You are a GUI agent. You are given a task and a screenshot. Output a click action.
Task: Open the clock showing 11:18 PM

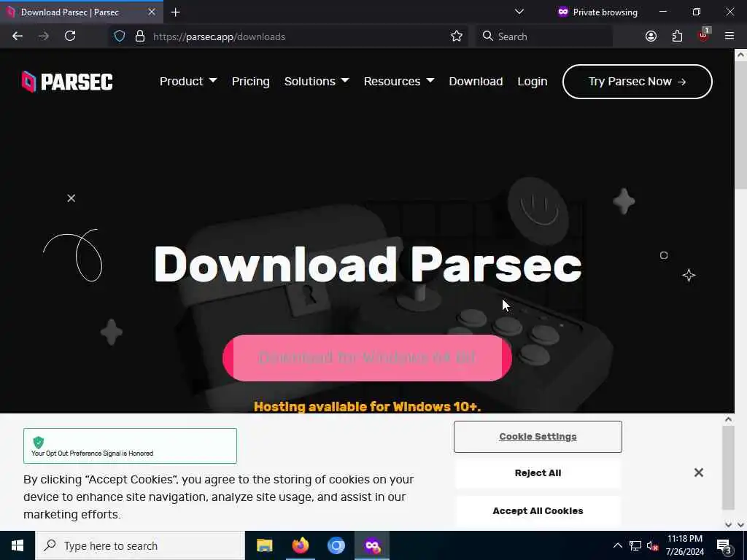(x=685, y=545)
